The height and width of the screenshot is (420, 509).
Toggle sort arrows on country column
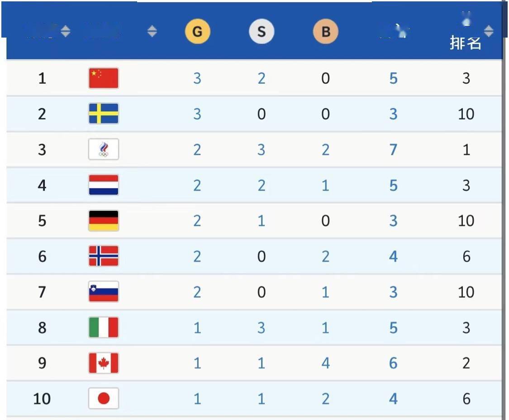pyautogui.click(x=152, y=31)
